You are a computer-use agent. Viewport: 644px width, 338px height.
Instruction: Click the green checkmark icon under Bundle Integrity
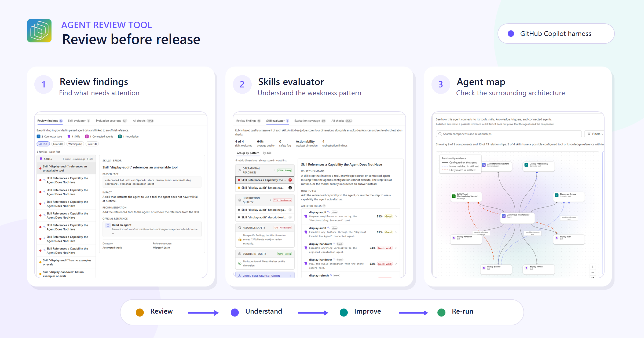point(240,263)
